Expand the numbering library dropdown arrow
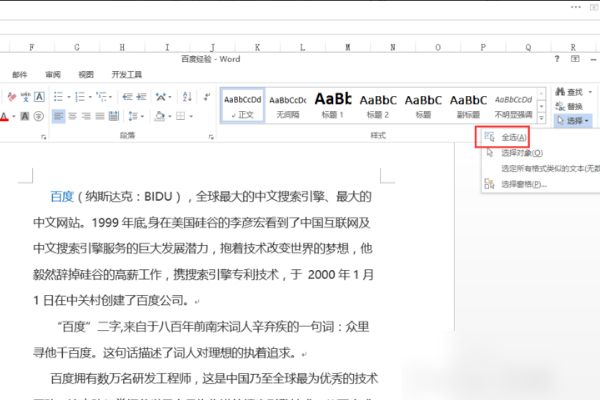Screen dimensions: 600x400 click(90, 97)
